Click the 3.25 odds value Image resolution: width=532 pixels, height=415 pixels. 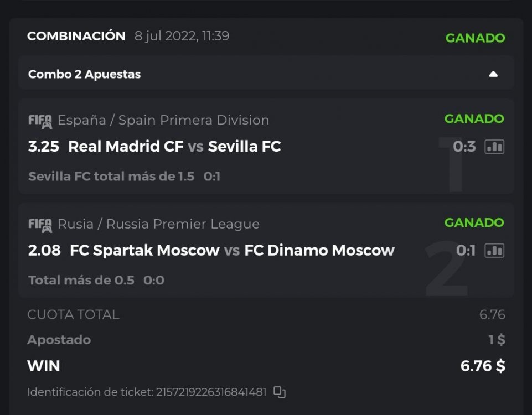point(44,147)
